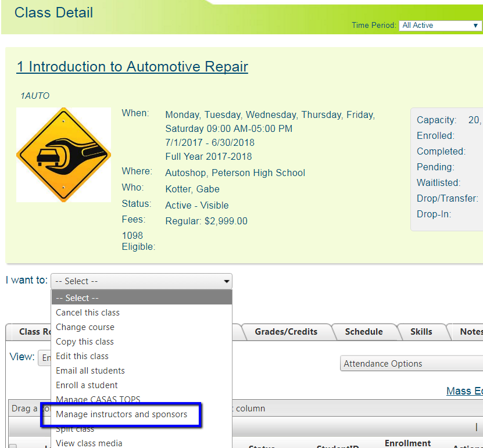The height and width of the screenshot is (448, 483).
Task: Select 'Copy this class' option
Action: [85, 342]
